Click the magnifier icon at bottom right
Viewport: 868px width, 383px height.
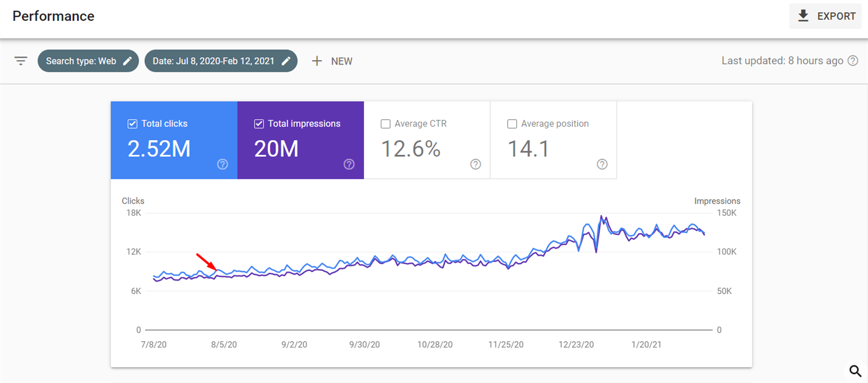[x=856, y=371]
